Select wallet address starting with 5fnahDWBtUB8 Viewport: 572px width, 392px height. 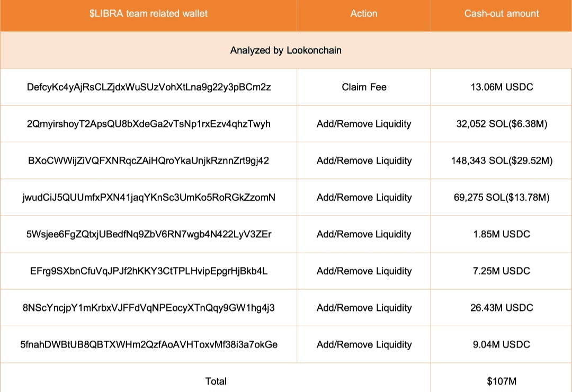point(149,344)
